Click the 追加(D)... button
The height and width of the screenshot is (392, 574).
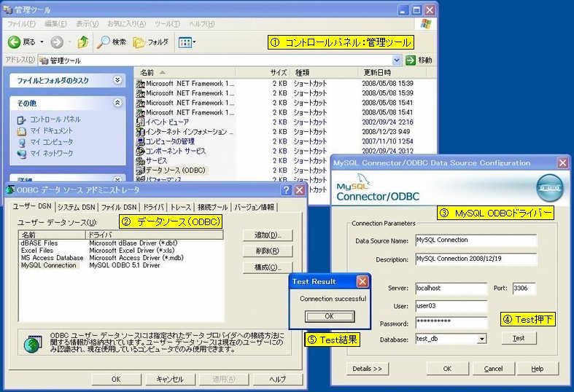[268, 235]
